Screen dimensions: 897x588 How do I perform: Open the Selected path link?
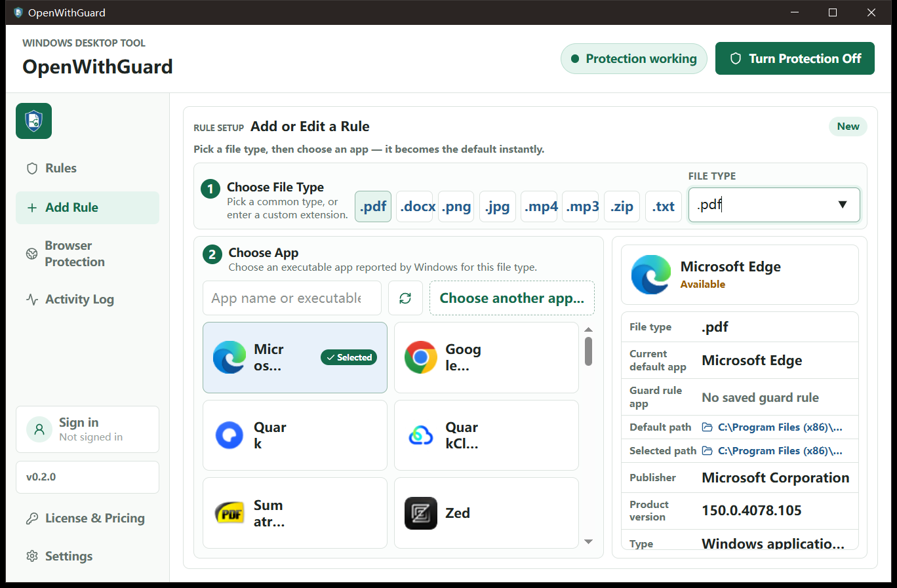point(772,451)
